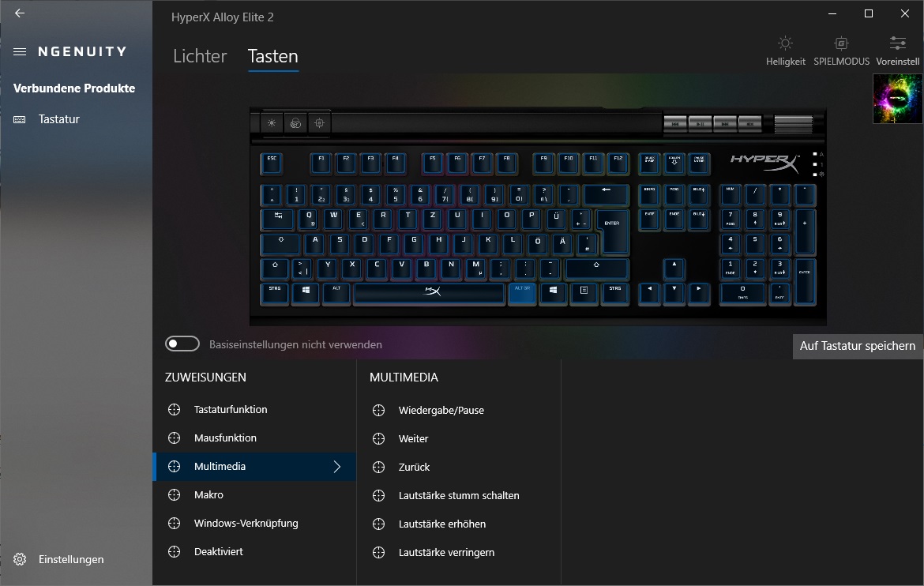Image resolution: width=924 pixels, height=586 pixels.
Task: Select the A key
Action: tap(315, 245)
